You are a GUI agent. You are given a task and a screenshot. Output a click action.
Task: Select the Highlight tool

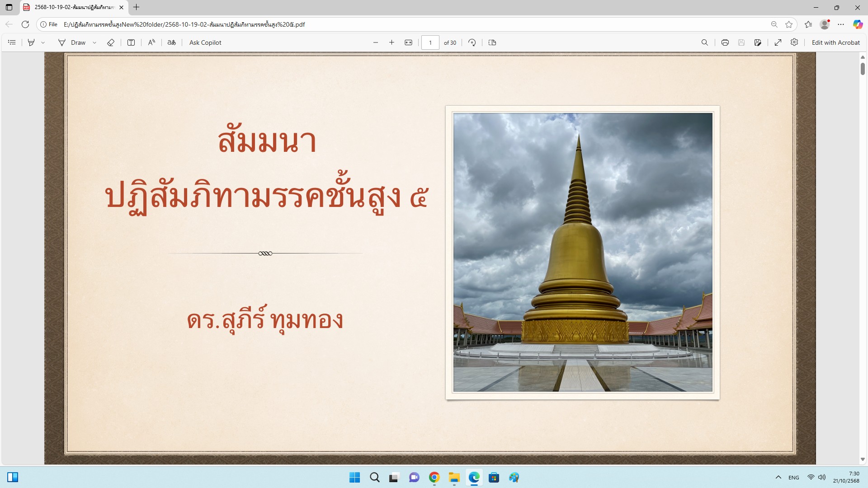[x=31, y=42]
